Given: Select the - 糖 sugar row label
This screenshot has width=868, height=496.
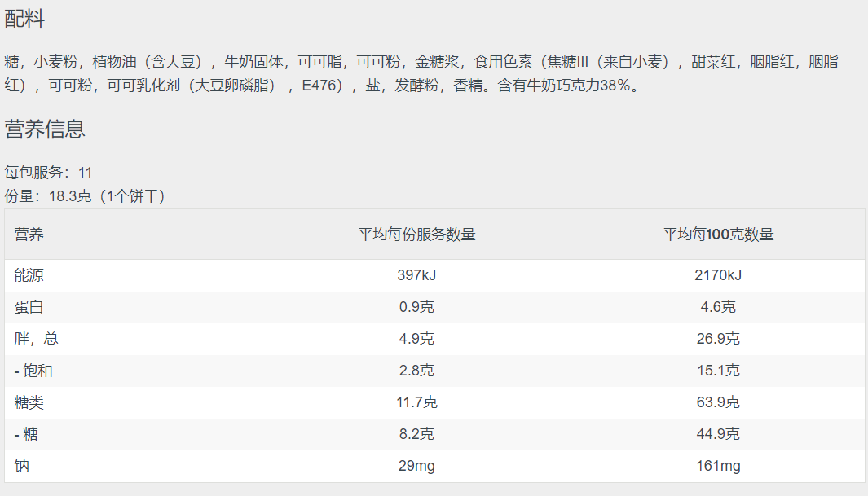Looking at the screenshot, I should (26, 434).
